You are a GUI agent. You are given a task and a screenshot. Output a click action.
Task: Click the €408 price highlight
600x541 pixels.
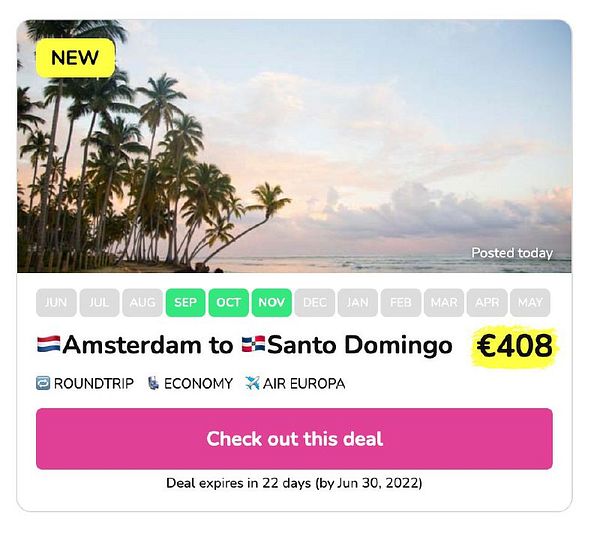pos(514,347)
